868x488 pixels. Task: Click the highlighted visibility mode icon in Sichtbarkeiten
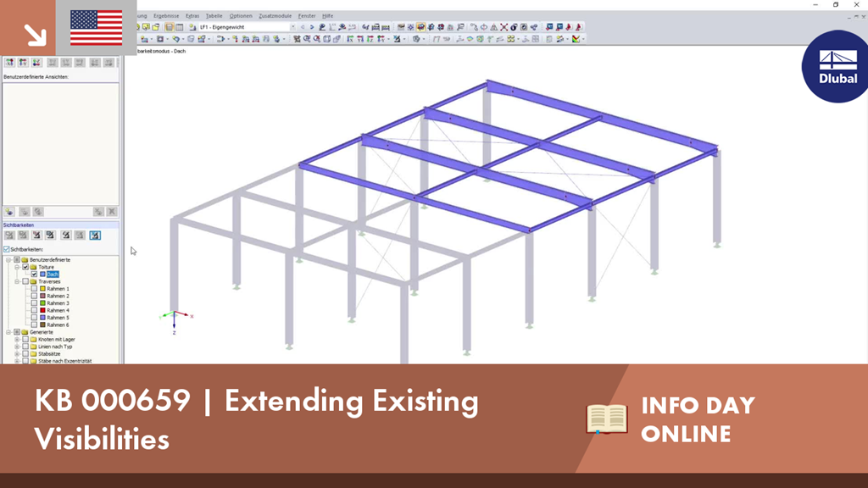point(95,236)
